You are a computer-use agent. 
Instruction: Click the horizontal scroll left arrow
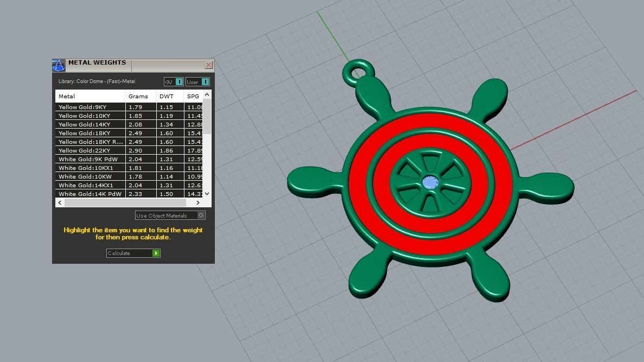pos(60,202)
